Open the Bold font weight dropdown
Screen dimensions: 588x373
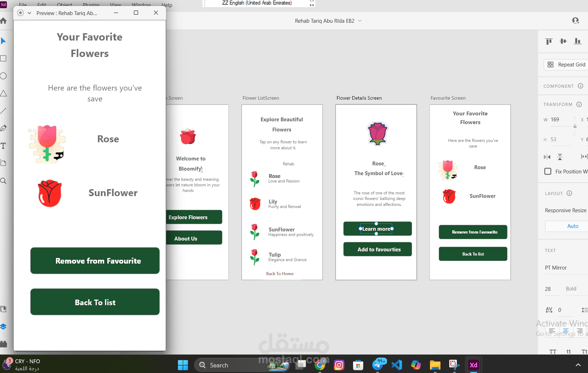pyautogui.click(x=577, y=289)
